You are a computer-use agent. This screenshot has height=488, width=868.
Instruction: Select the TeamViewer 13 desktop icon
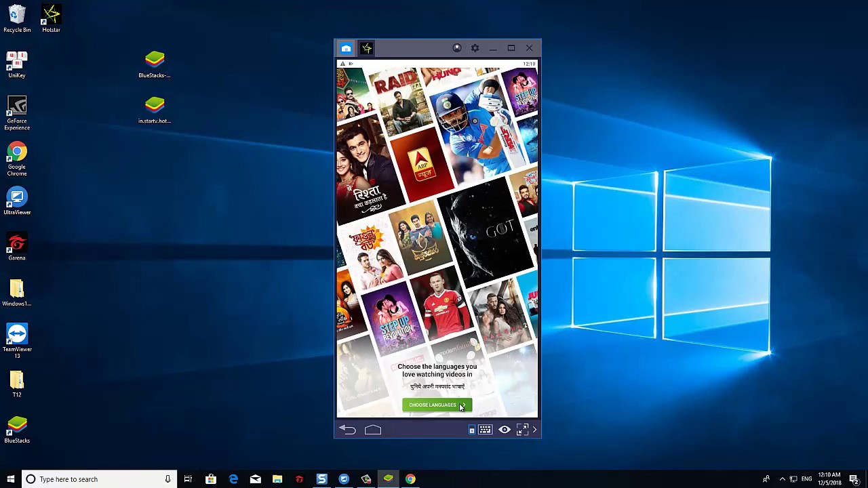coord(17,341)
